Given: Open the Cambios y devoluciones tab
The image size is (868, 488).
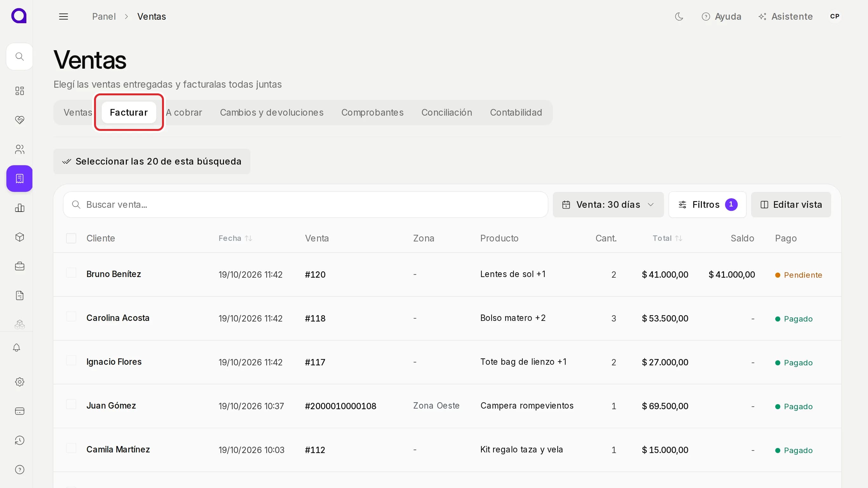Looking at the screenshot, I should [x=272, y=112].
